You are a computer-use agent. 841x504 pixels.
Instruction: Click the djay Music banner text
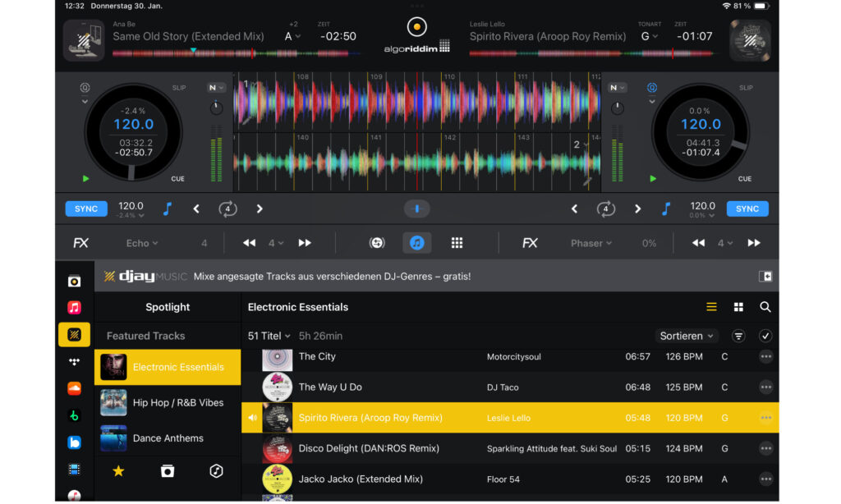332,277
